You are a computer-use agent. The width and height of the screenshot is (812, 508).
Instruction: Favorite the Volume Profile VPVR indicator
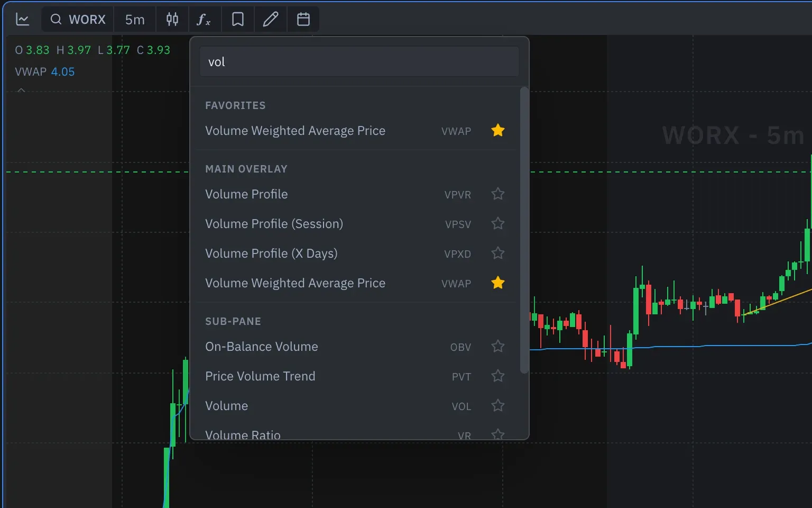pyautogui.click(x=498, y=194)
